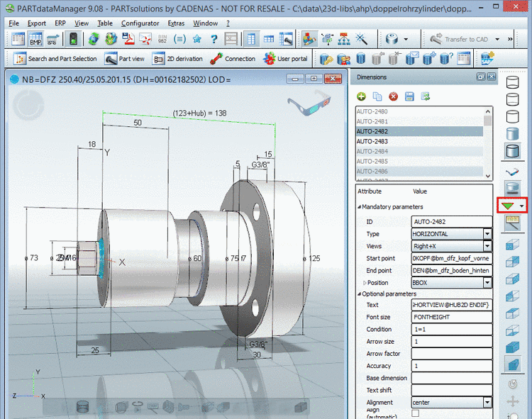Toggle the traffic light toolbar button
The width and height of the screenshot is (532, 419).
tap(74, 39)
